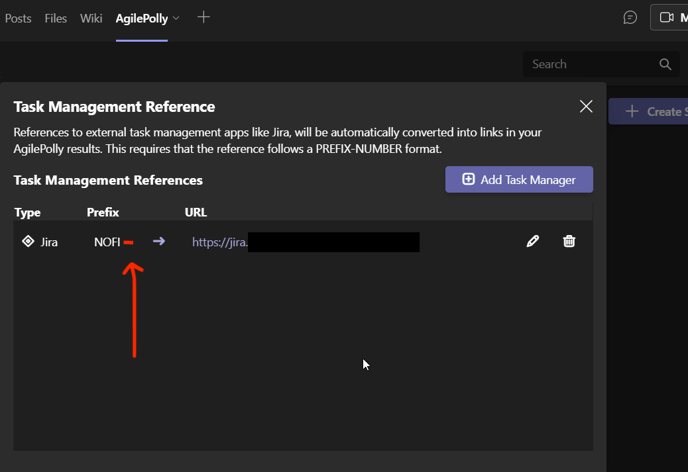Open the Wiki tab
Viewport: 688px width, 472px height.
point(91,18)
